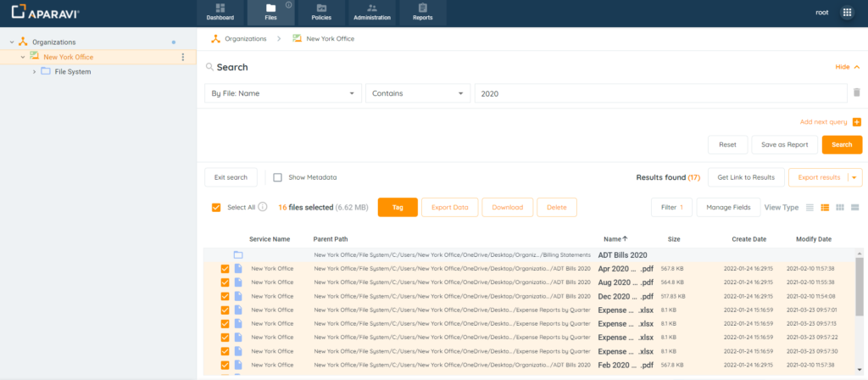The width and height of the screenshot is (868, 380).
Task: Switch to the first list view type icon
Action: tap(810, 207)
